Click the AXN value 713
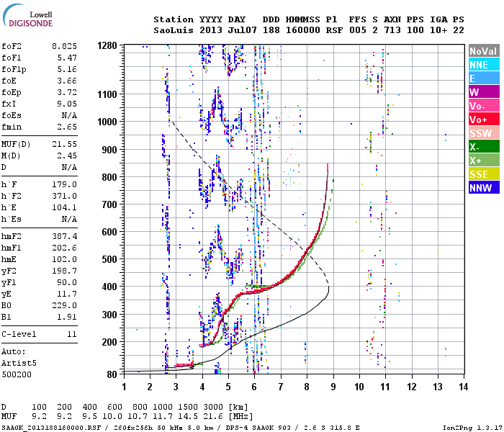Screen dimensions: 504x432 tap(392, 30)
